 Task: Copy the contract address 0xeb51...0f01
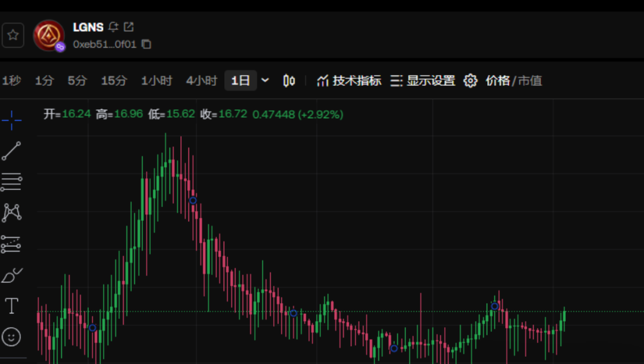point(146,44)
